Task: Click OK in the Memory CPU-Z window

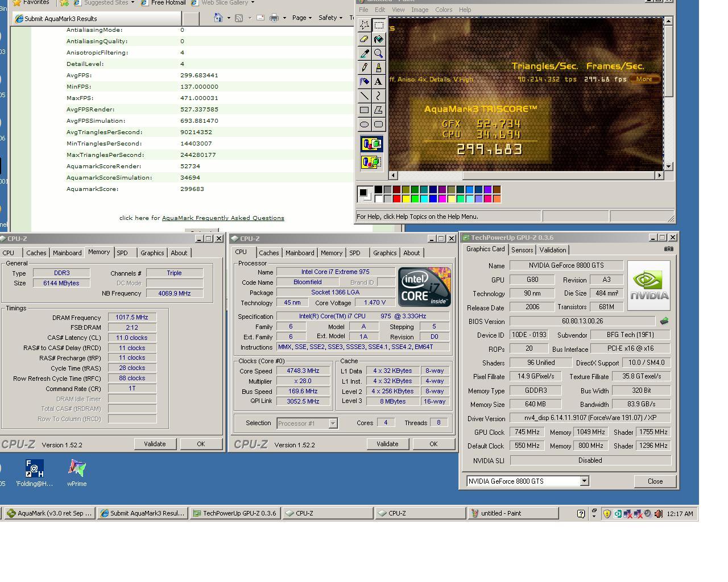Action: click(x=201, y=444)
